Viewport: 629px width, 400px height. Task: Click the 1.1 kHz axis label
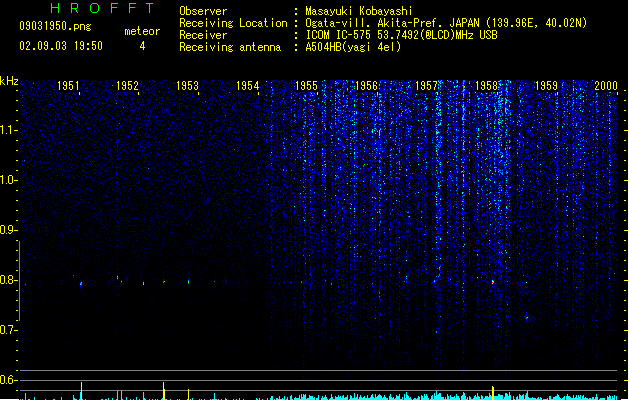8,130
